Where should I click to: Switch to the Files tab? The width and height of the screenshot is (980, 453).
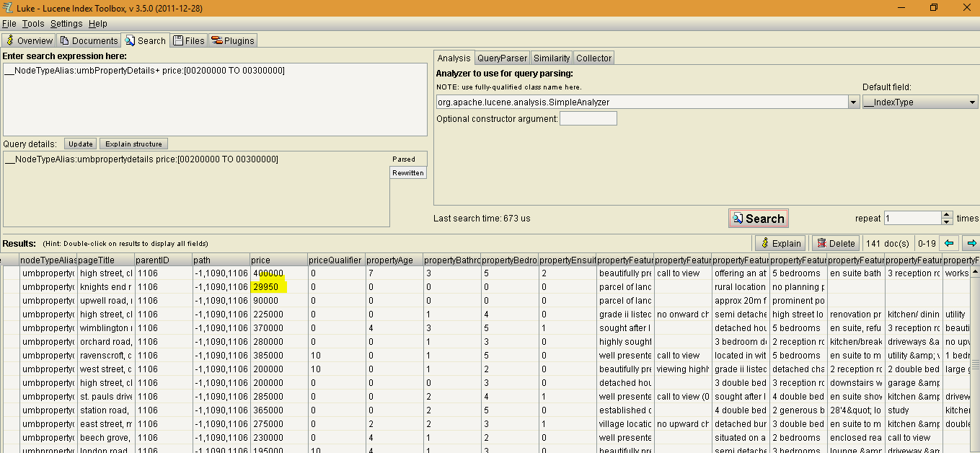(189, 40)
